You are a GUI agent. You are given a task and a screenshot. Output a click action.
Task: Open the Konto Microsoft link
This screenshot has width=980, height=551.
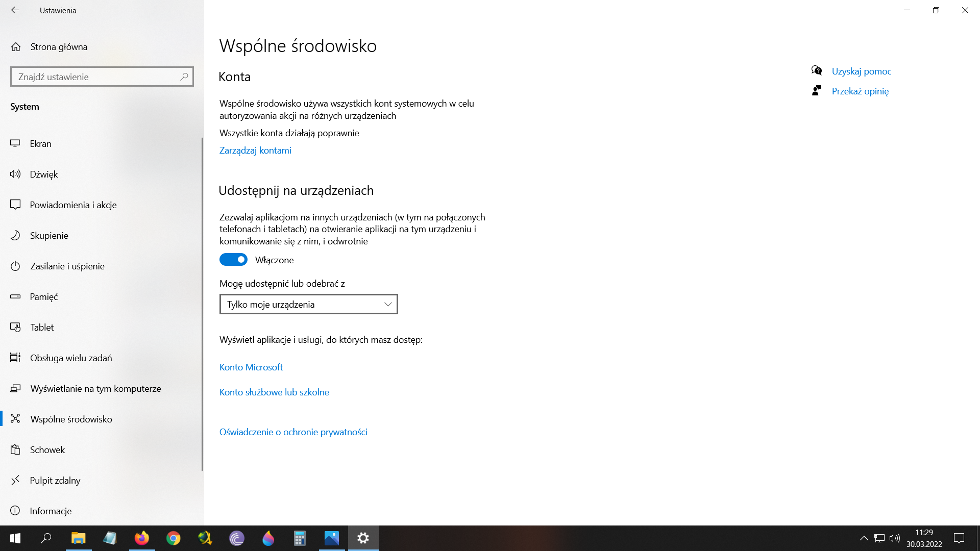click(251, 367)
